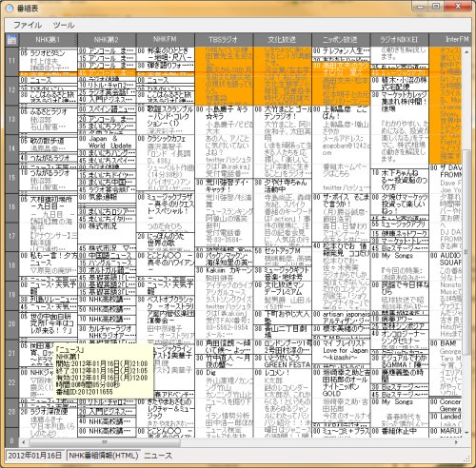Select the TBSラジオ column header
This screenshot has height=468, width=476.
click(x=224, y=40)
